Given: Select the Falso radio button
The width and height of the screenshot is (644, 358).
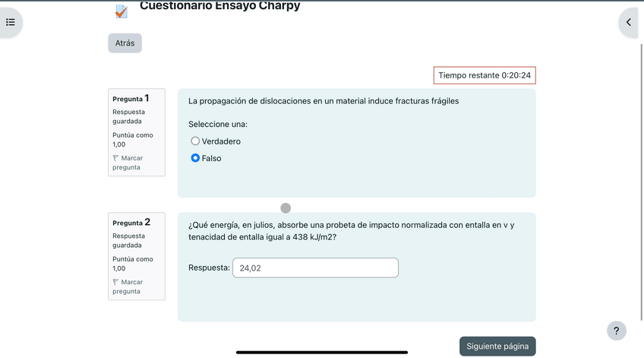Looking at the screenshot, I should click(195, 158).
